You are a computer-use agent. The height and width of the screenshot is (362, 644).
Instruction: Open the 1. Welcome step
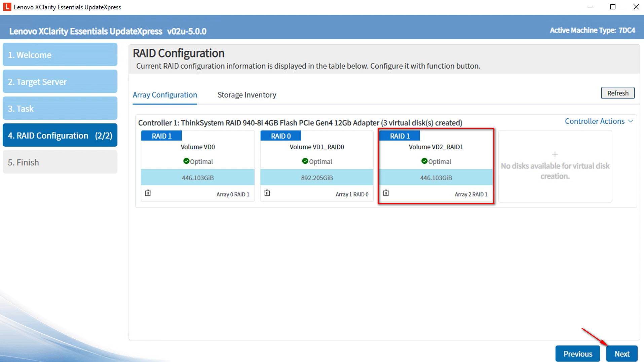click(60, 55)
